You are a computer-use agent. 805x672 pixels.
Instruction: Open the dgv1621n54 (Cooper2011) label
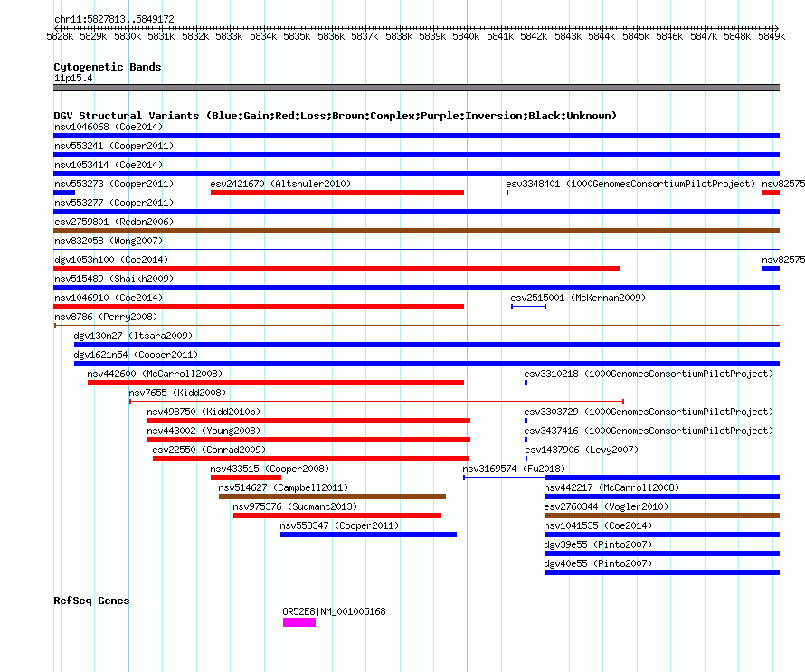click(136, 355)
